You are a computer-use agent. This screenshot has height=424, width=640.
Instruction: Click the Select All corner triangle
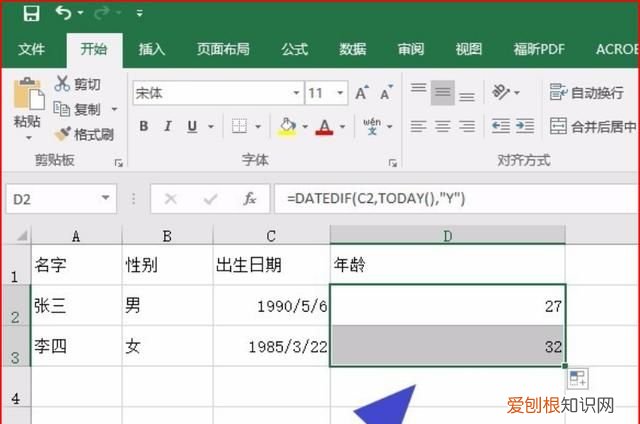(x=22, y=235)
